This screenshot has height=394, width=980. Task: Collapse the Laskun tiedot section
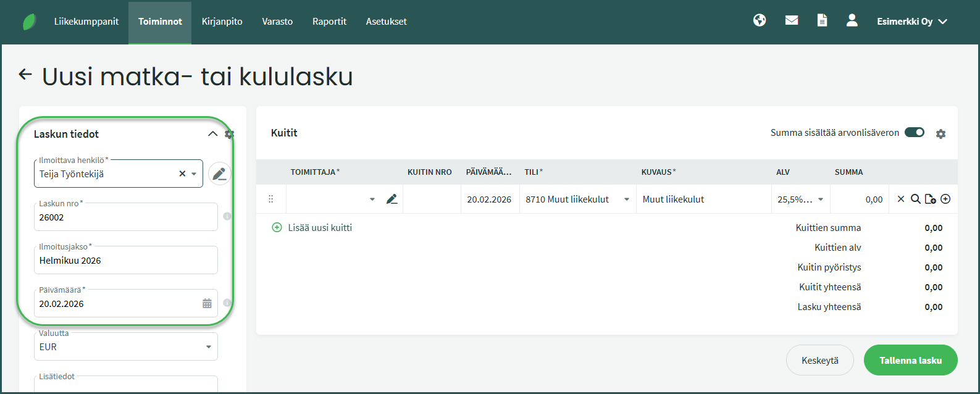pyautogui.click(x=212, y=134)
